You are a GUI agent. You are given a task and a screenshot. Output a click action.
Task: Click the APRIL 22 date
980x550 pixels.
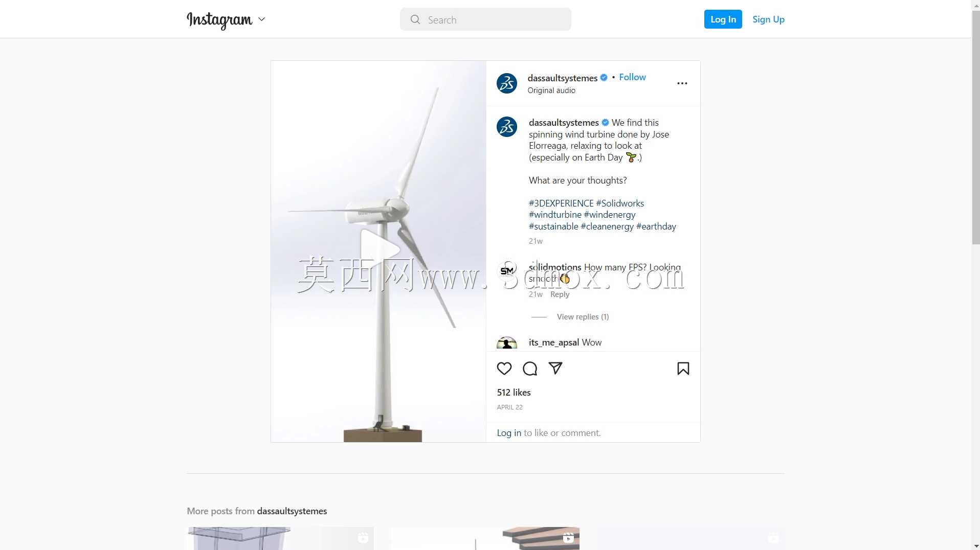coord(509,407)
